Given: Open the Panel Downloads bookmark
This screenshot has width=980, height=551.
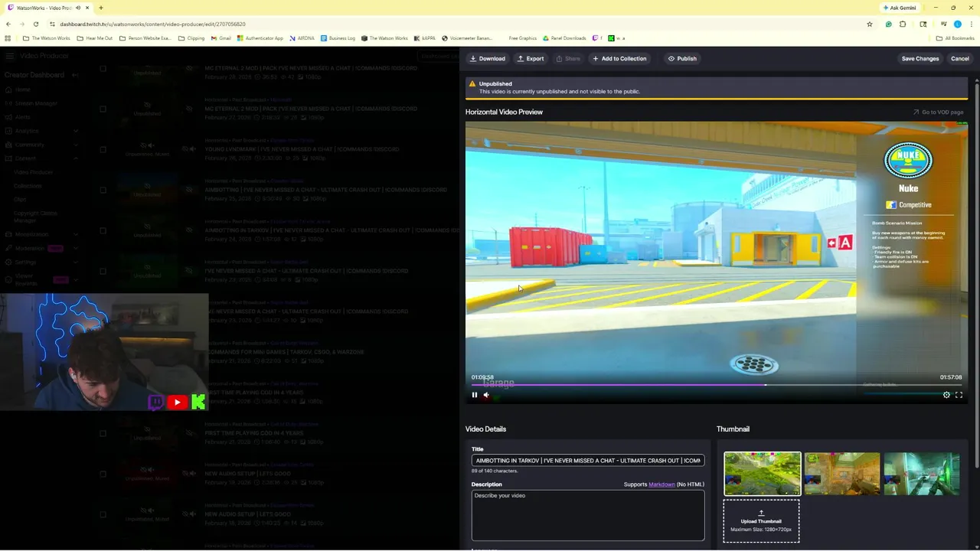Looking at the screenshot, I should tap(564, 38).
